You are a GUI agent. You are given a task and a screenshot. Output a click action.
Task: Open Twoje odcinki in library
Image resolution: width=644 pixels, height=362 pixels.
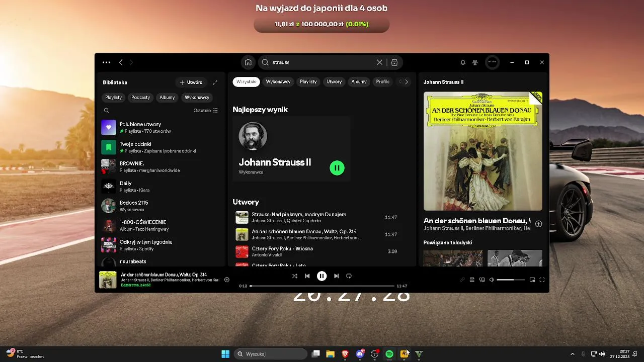click(161, 147)
